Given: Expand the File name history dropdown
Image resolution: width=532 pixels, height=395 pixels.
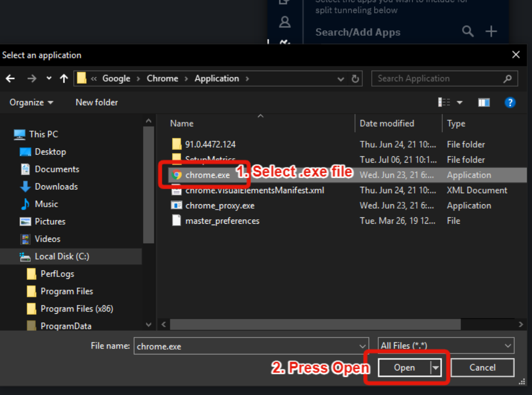Looking at the screenshot, I should pos(363,346).
